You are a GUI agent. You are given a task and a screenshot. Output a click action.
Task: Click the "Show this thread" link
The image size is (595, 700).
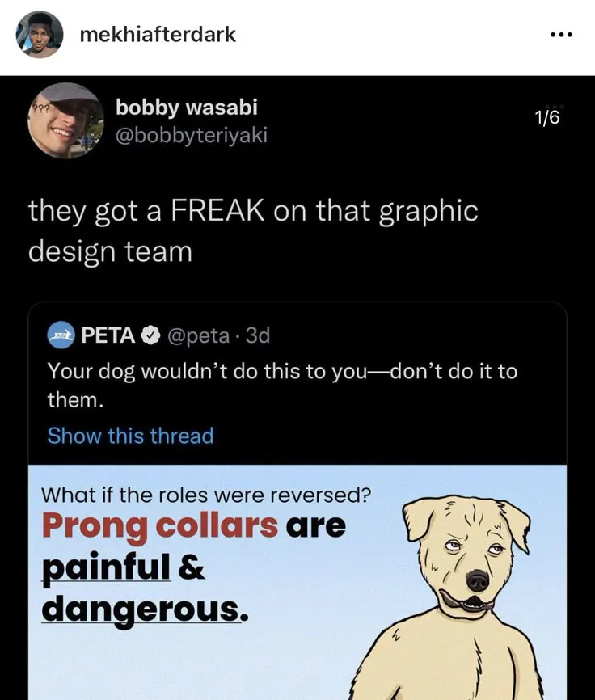click(x=130, y=436)
